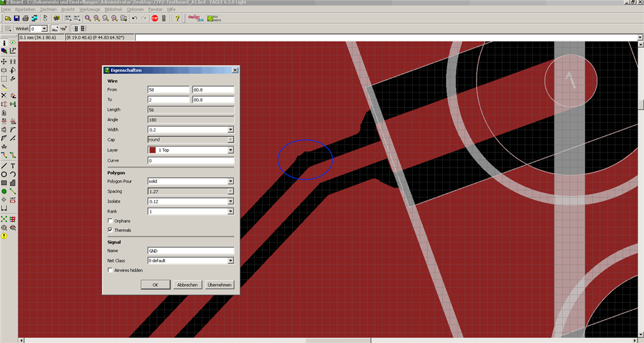This screenshot has width=644, height=343.
Task: Uncheck the Thermals checkbox
Action: coord(110,230)
